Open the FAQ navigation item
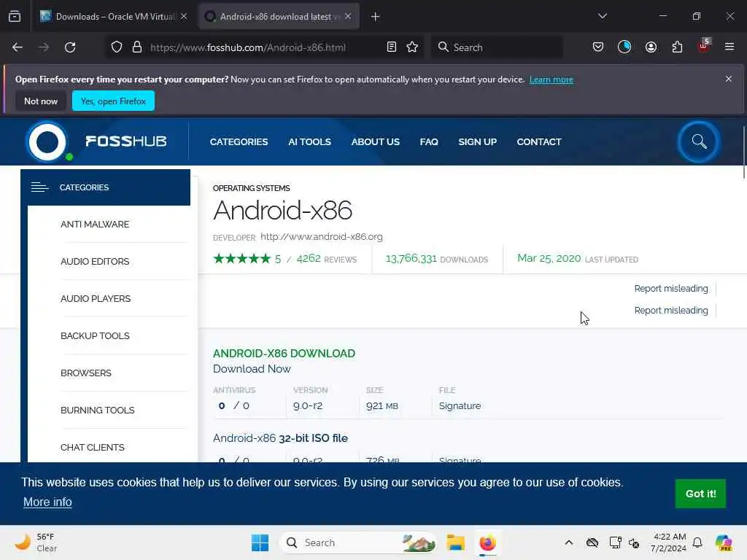Viewport: 747px width, 560px height. point(429,142)
